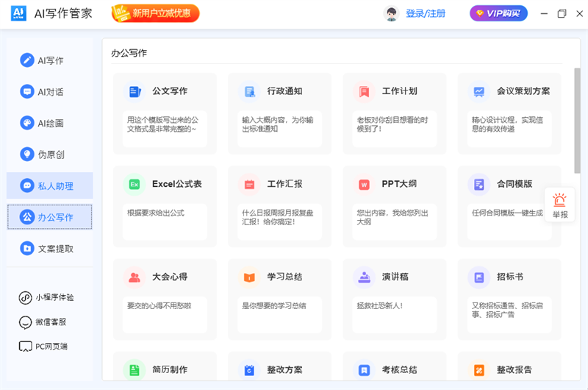Image resolution: width=588 pixels, height=390 pixels.
Task: Open the 公文写作 template icon
Action: 135,91
